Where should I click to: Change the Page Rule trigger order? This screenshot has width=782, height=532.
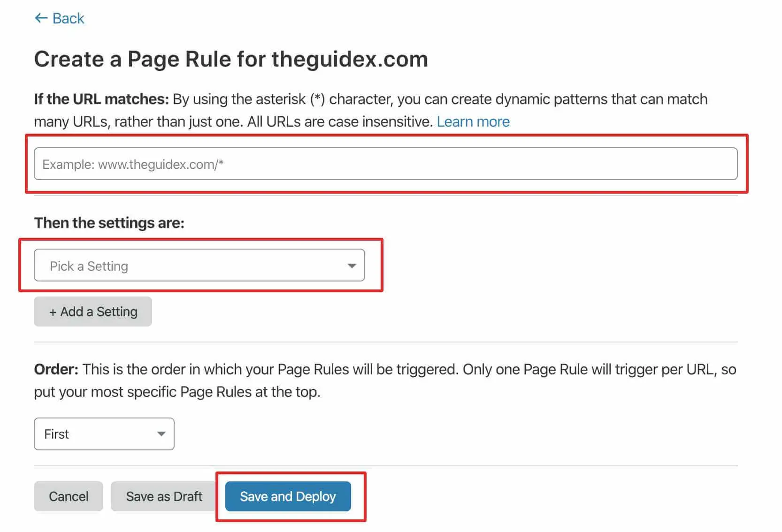[104, 434]
